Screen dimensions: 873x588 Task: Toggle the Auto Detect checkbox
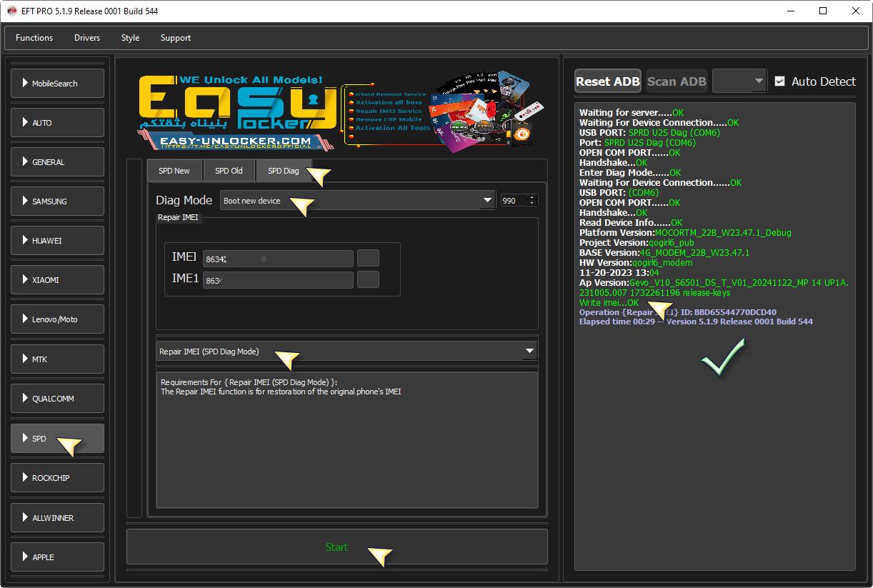point(779,81)
